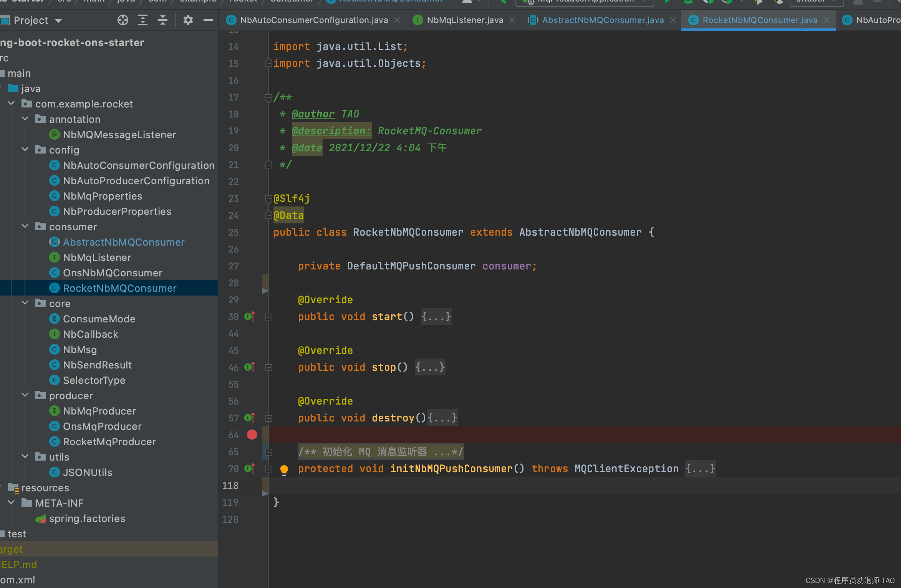Collapse the consumer package

[25, 226]
